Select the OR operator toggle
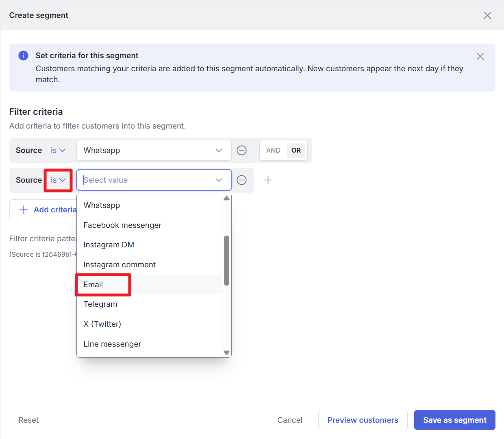 point(296,151)
